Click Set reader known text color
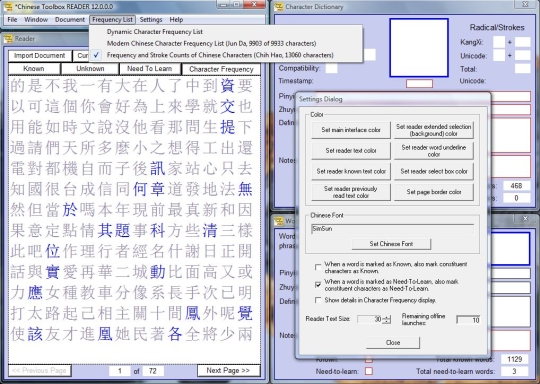Viewport: 540px width, 384px height. (x=351, y=171)
